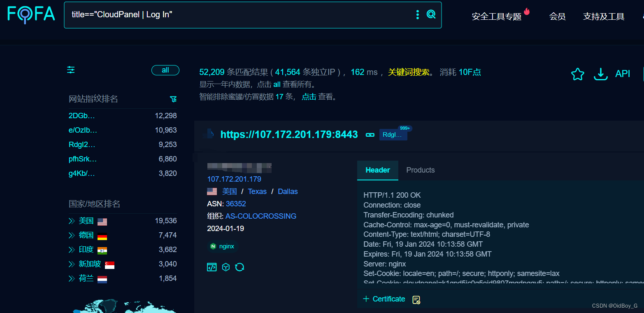
Task: Expand the 美国 country row
Action: point(72,221)
